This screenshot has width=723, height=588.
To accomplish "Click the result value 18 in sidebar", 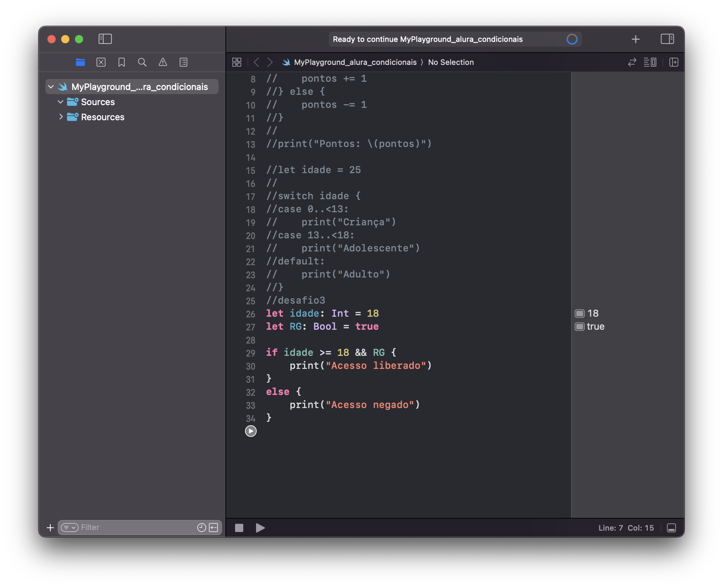I will [593, 313].
